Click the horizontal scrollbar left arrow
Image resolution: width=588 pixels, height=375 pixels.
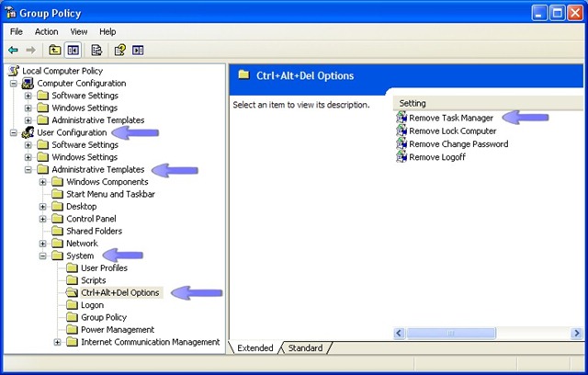(399, 333)
